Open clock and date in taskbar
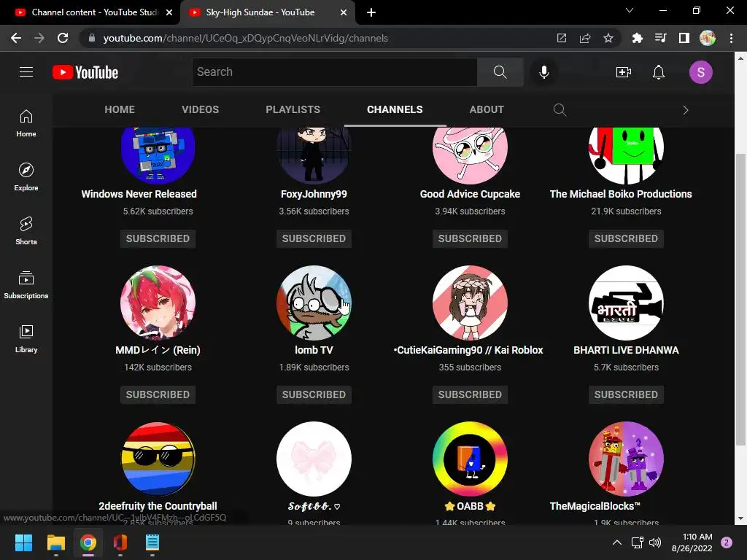This screenshot has width=747, height=560. tap(692, 542)
